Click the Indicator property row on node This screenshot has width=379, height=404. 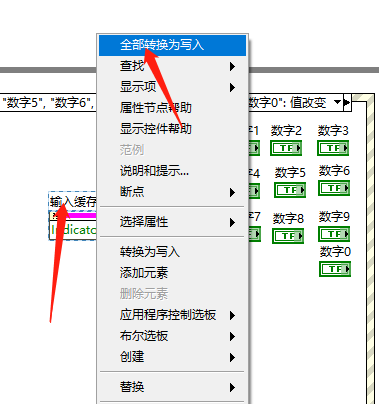[x=73, y=229]
